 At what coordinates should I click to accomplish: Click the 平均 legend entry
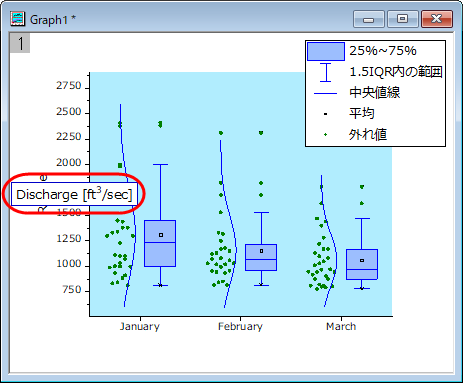362,113
